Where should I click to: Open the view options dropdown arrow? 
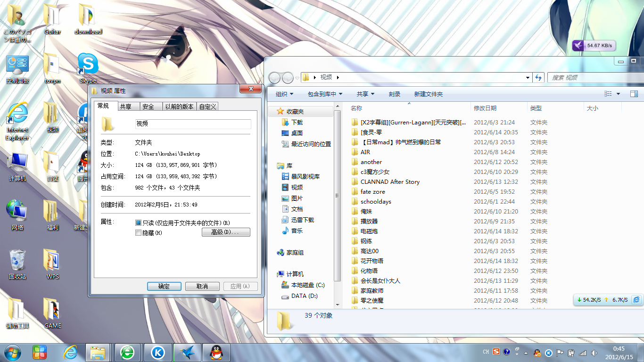tap(618, 94)
